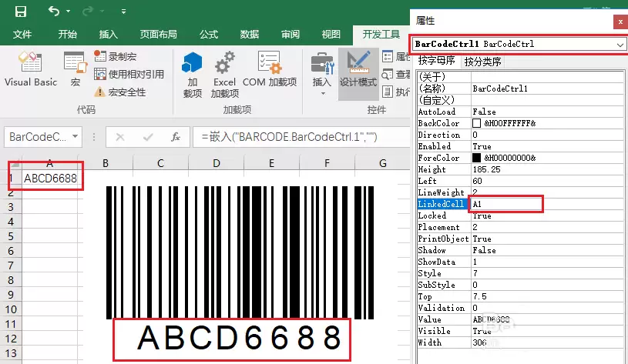
Task: Open BarCodeCtrl1 object selector dropdown
Action: pos(620,45)
